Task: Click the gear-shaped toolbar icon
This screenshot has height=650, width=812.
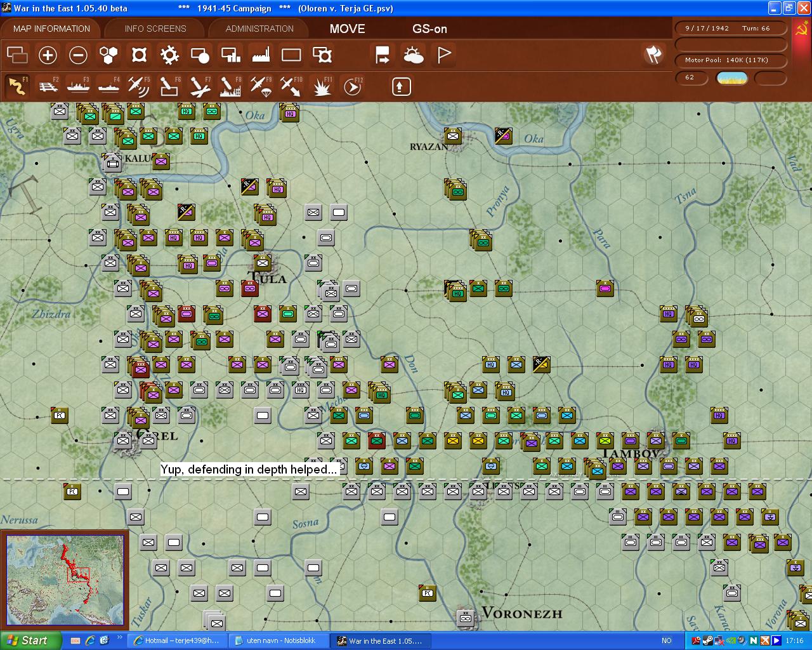Action: (x=169, y=55)
